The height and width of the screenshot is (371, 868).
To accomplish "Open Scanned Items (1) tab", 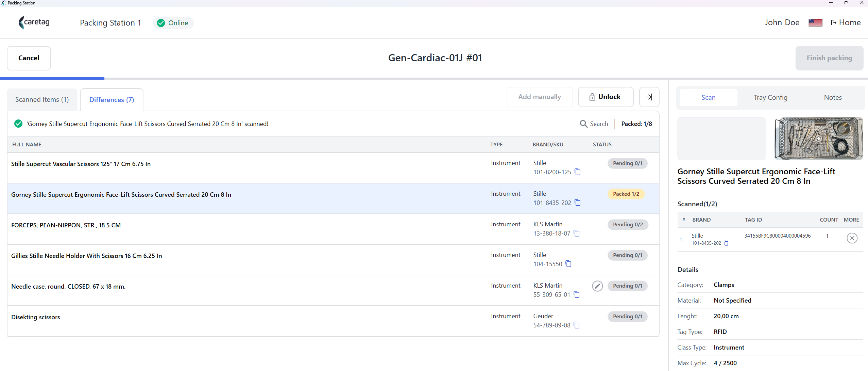I will click(x=42, y=99).
